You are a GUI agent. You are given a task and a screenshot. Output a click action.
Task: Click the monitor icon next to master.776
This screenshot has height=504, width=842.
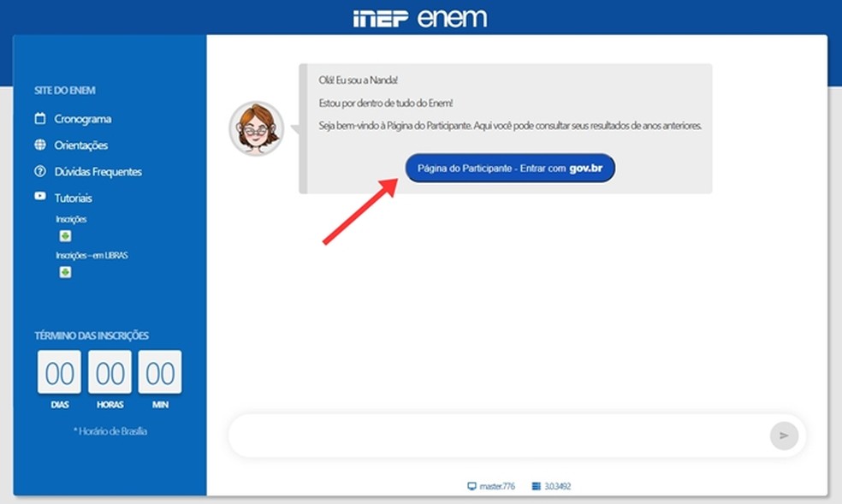[x=471, y=486]
